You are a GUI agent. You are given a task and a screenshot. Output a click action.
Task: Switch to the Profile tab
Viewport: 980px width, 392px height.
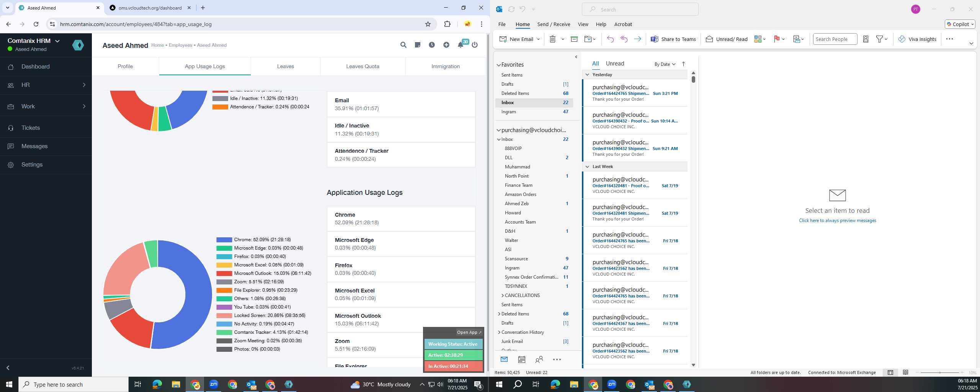pyautogui.click(x=125, y=66)
